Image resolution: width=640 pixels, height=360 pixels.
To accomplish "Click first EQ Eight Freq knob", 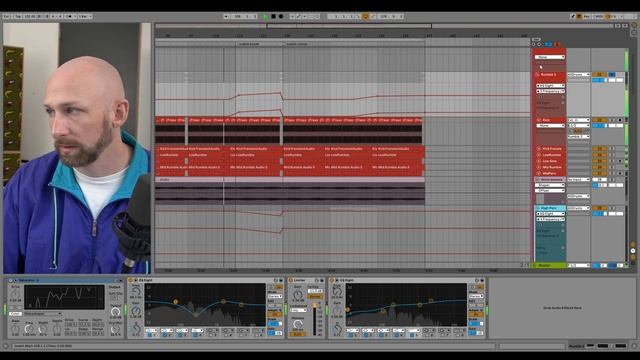I will tap(136, 291).
